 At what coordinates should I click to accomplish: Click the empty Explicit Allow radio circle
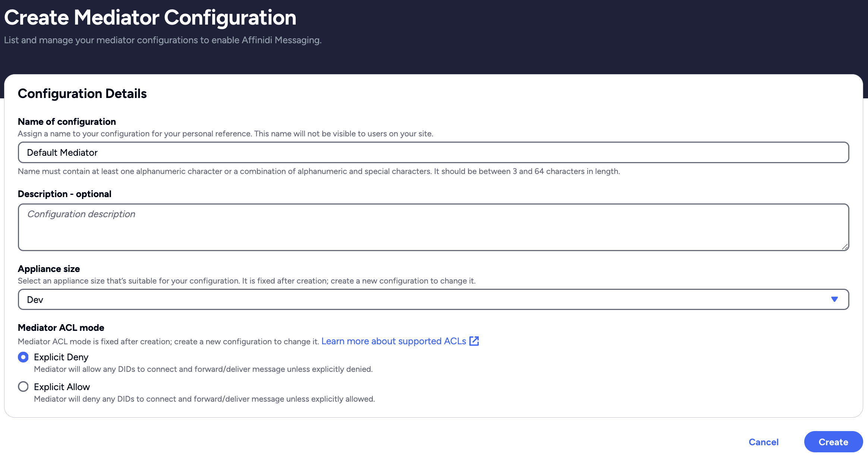[x=23, y=387]
